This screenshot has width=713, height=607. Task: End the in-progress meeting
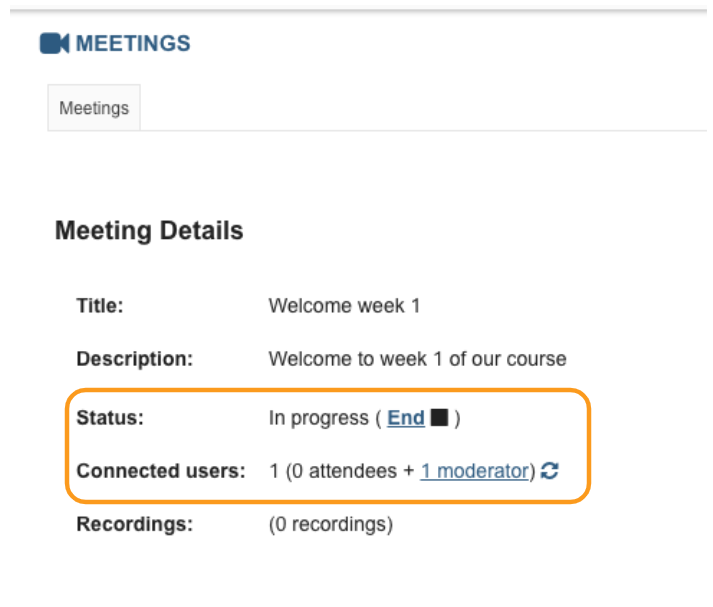point(406,418)
